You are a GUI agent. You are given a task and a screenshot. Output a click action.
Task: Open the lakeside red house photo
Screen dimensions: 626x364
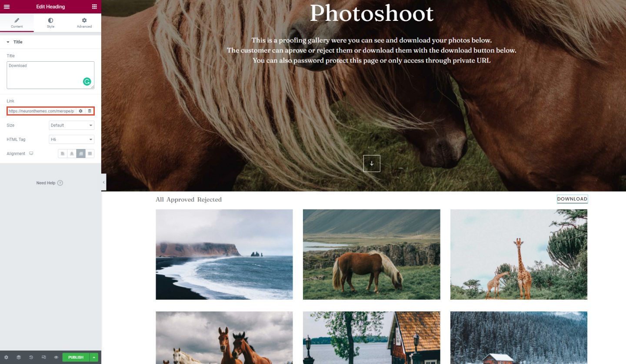(x=371, y=338)
